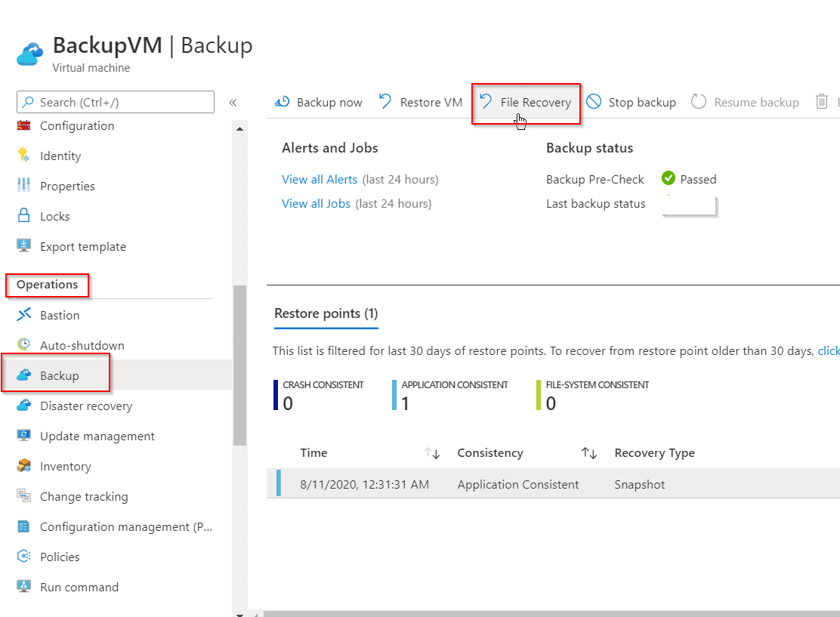Screen dimensions: 840x617
Task: Click the Bastion icon in sidebar
Action: 24,315
